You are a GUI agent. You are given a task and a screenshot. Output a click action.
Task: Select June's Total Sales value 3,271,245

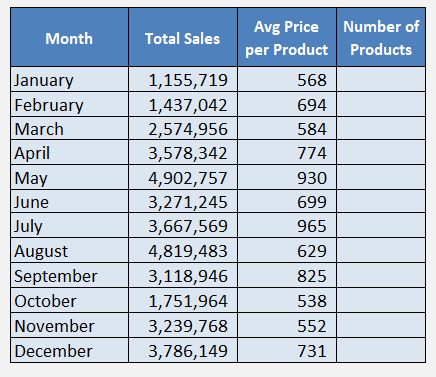pos(183,201)
